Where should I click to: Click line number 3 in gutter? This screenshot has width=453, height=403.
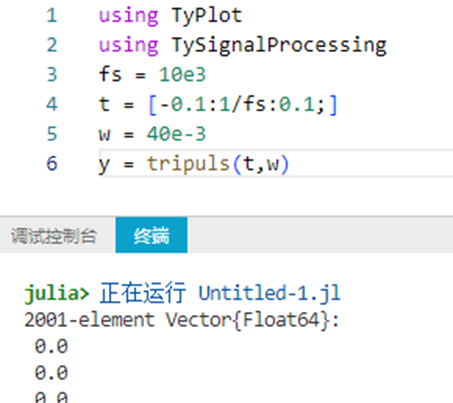52,74
